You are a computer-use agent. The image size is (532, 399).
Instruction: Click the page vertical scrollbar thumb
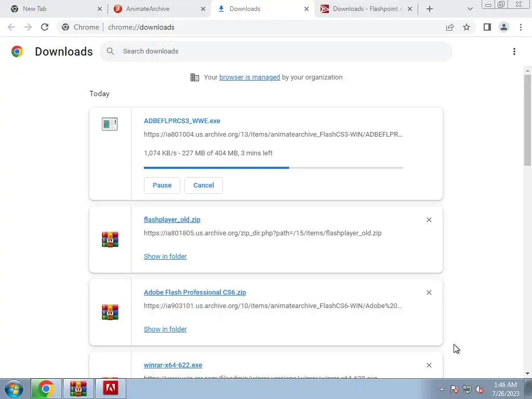[x=527, y=120]
